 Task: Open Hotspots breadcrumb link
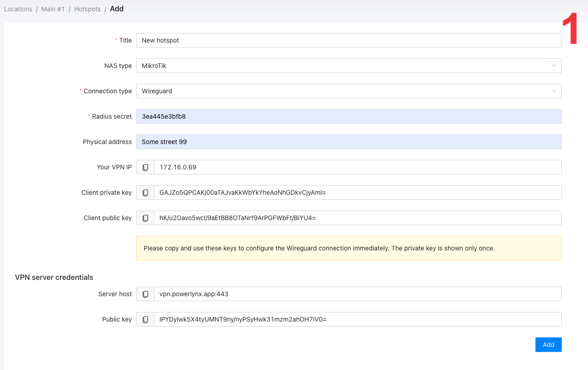[87, 9]
